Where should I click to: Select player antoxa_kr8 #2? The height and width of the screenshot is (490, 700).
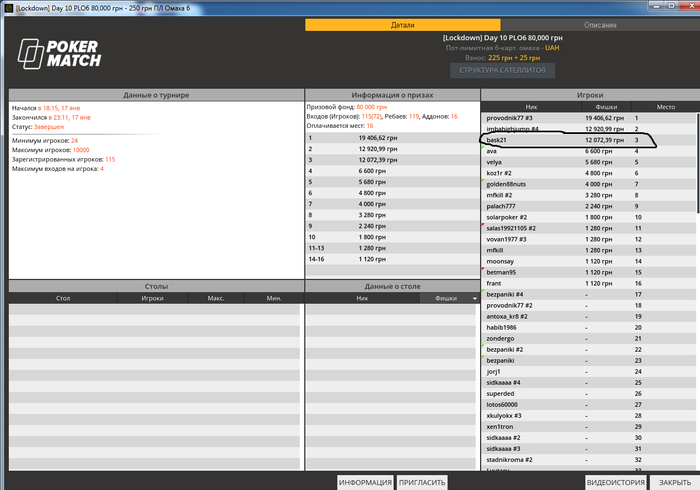588,316
